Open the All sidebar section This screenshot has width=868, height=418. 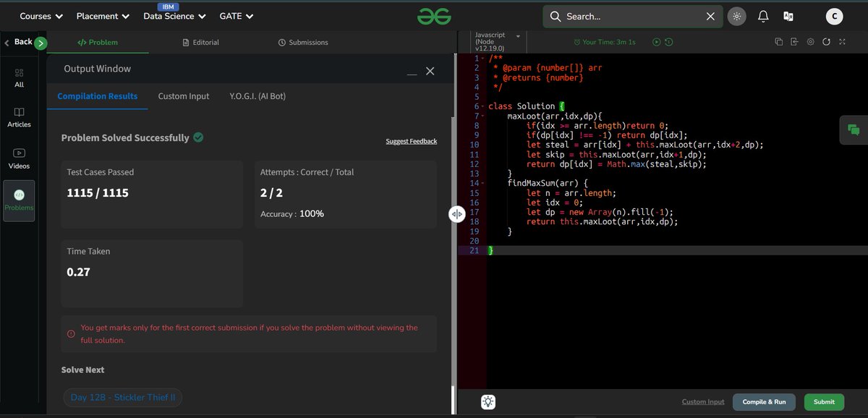pos(19,78)
